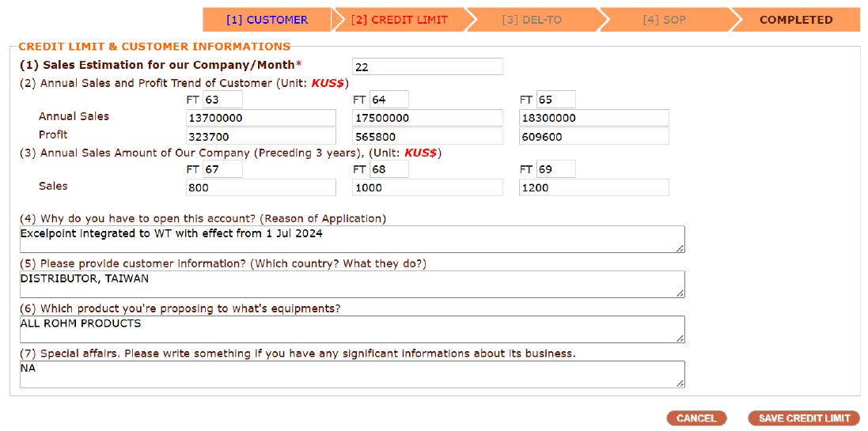The width and height of the screenshot is (868, 431).
Task: Click the Profit field showing 323700
Action: click(x=261, y=137)
